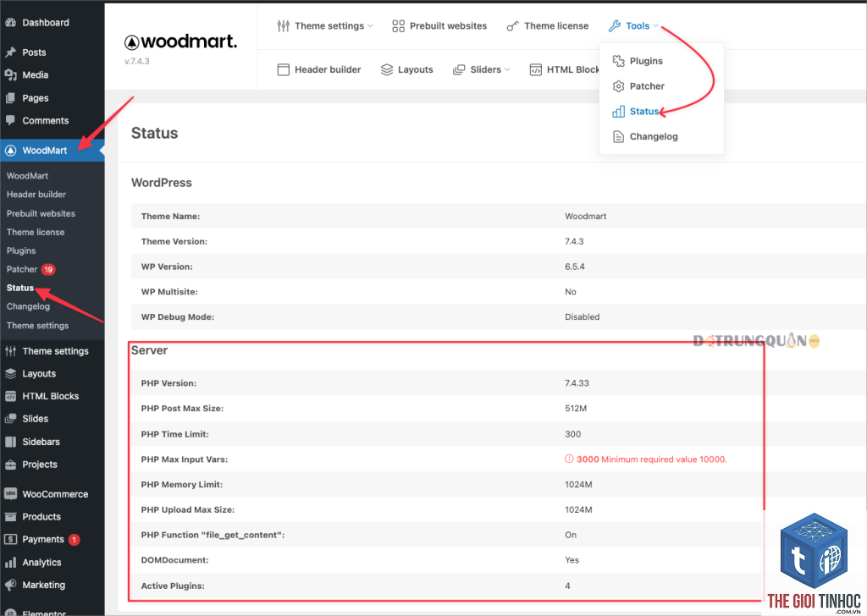Select Changelog in the Tools menu
The height and width of the screenshot is (616, 867).
click(x=654, y=136)
